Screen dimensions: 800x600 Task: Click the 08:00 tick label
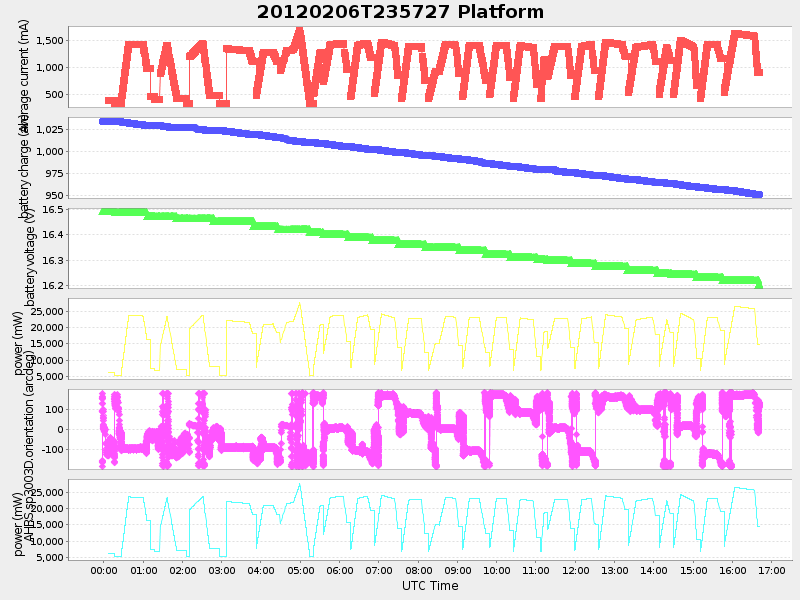(419, 570)
